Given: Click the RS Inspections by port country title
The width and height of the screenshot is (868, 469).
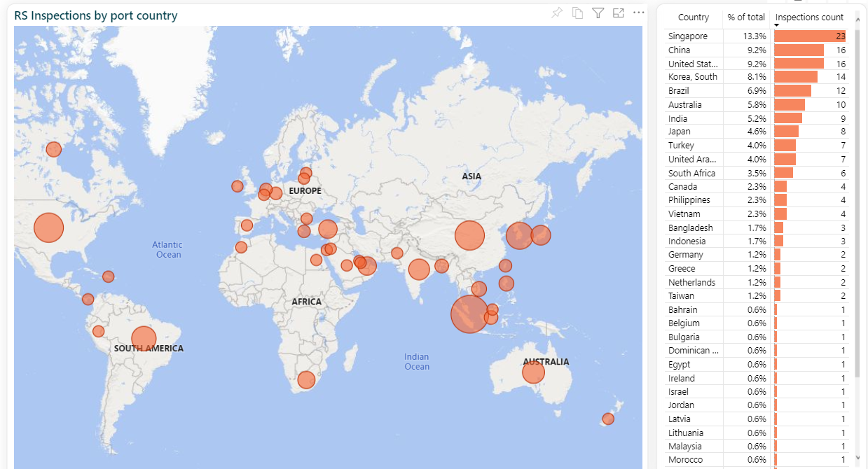Looking at the screenshot, I should (95, 15).
